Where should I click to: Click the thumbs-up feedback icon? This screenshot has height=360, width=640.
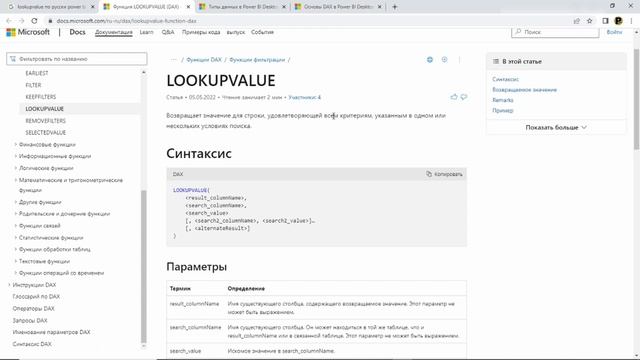tap(454, 97)
